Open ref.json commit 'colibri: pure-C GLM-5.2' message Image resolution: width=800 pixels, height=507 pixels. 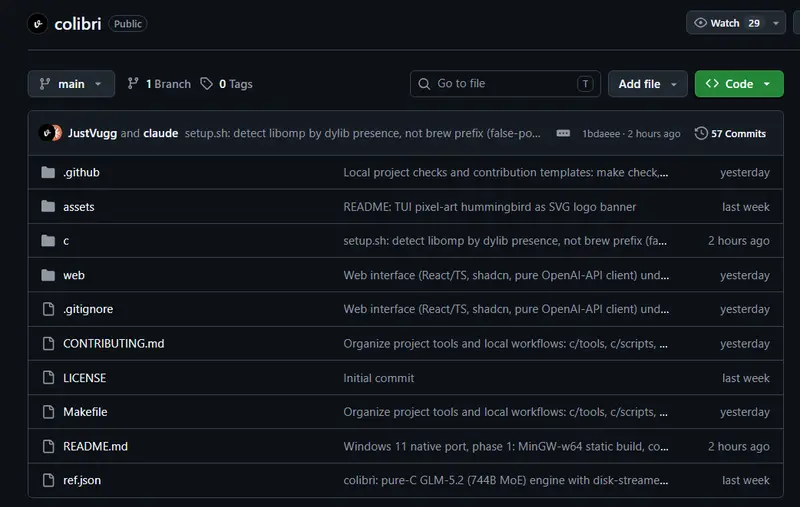[506, 480]
